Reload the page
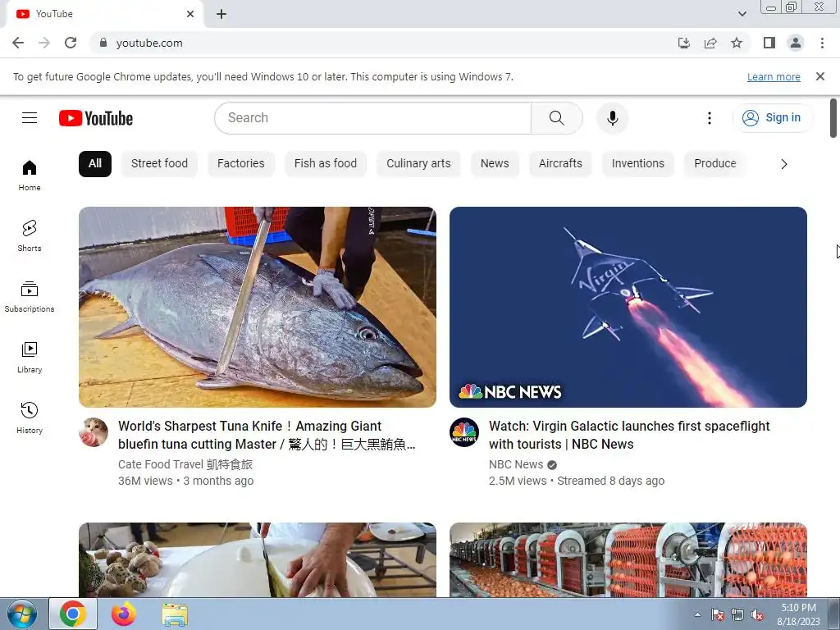The width and height of the screenshot is (840, 630). (71, 43)
